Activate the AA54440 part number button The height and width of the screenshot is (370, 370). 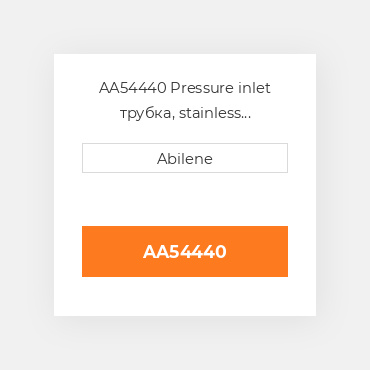(x=185, y=251)
